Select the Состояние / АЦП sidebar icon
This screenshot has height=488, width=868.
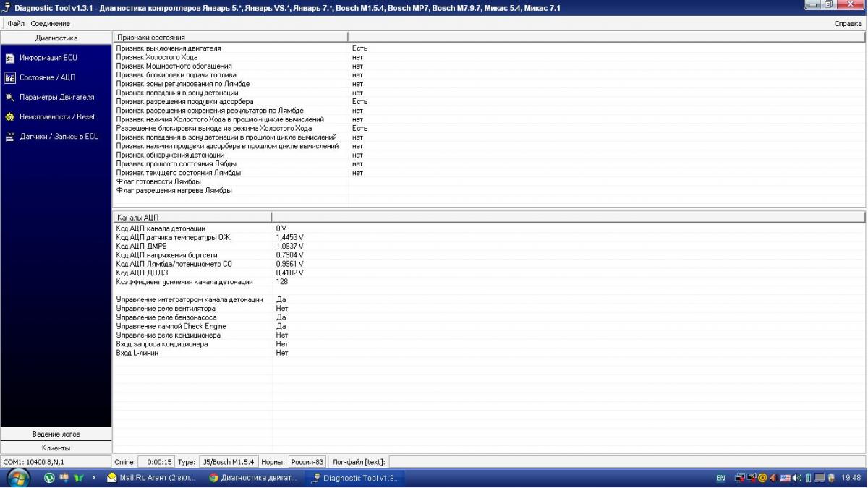pos(10,77)
